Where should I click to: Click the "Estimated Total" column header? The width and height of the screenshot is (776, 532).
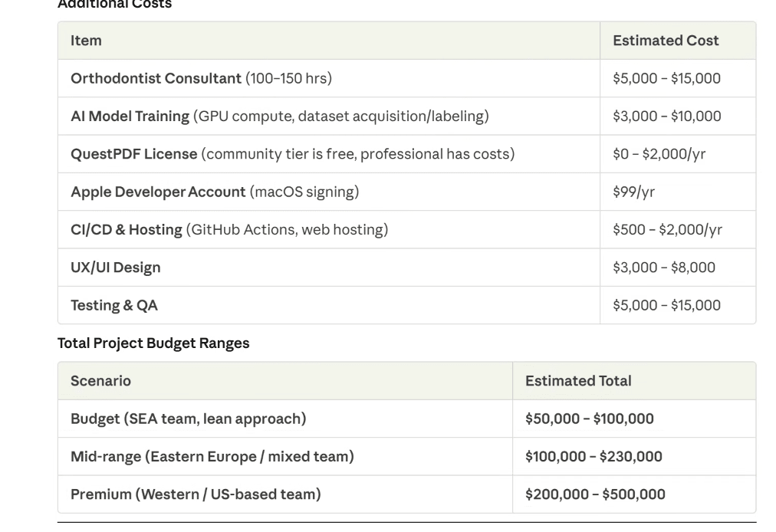point(578,381)
